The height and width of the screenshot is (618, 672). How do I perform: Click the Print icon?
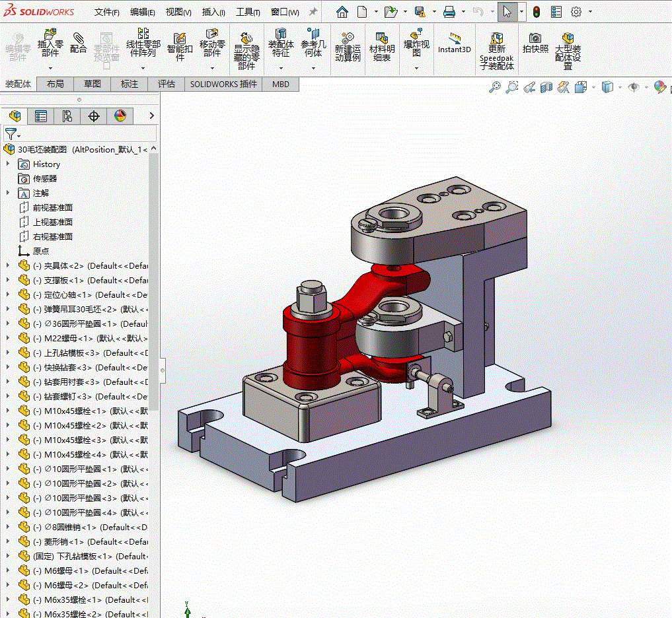[x=449, y=12]
